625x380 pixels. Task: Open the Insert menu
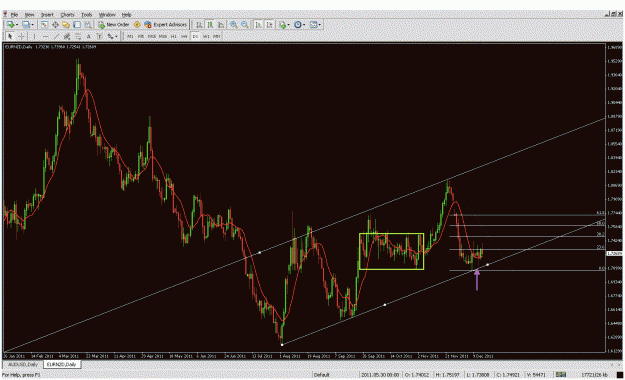click(47, 15)
